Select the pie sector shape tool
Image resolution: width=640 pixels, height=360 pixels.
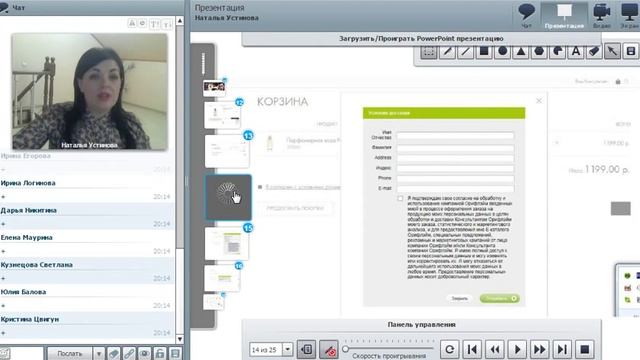[x=558, y=52]
